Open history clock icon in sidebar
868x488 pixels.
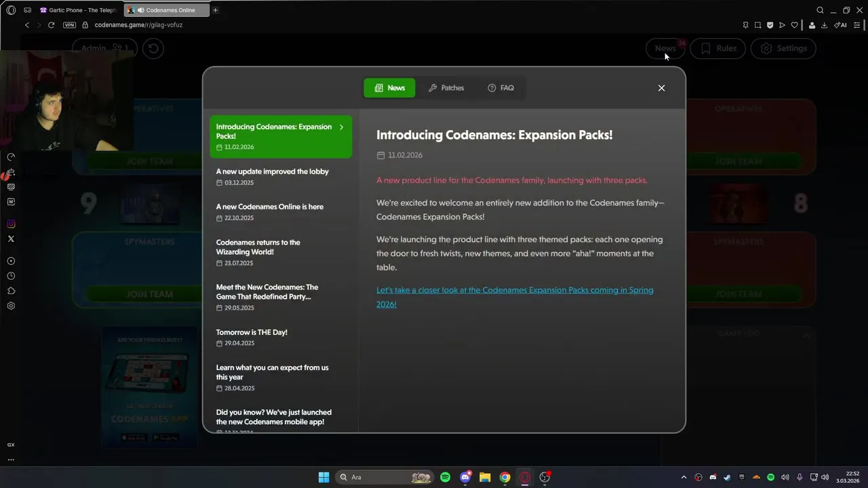click(x=11, y=276)
